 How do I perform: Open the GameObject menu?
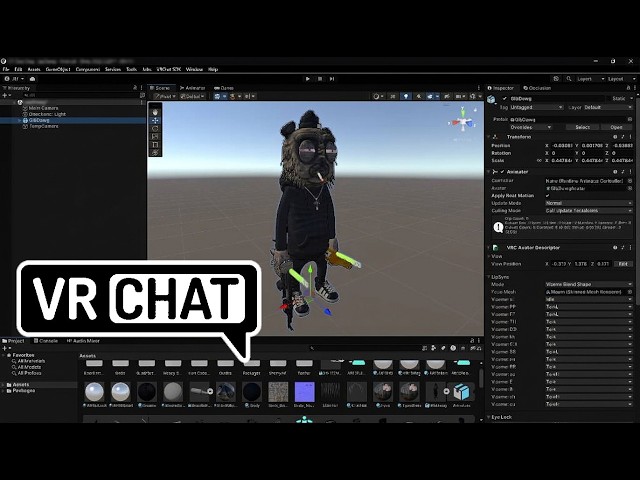pyautogui.click(x=58, y=69)
